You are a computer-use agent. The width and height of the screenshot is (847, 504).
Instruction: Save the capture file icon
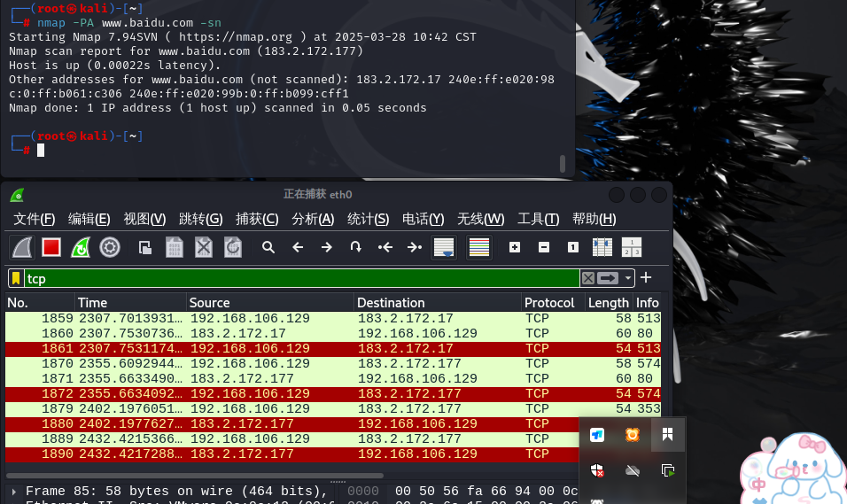pos(174,247)
